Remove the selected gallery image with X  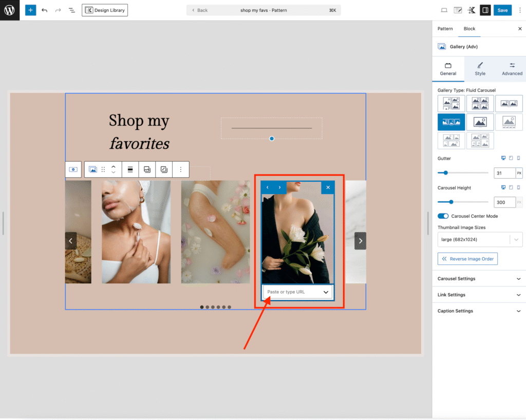328,187
